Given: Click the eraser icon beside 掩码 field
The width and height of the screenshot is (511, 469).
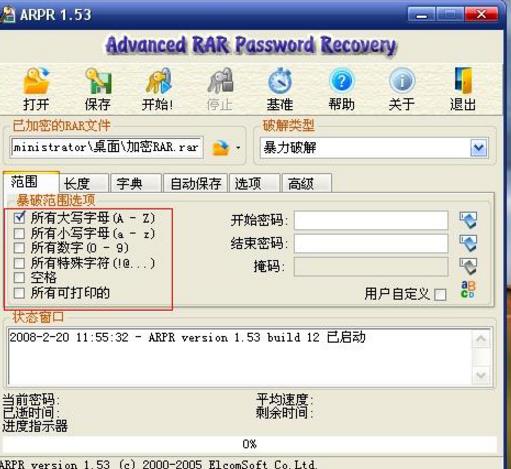Looking at the screenshot, I should click(468, 266).
